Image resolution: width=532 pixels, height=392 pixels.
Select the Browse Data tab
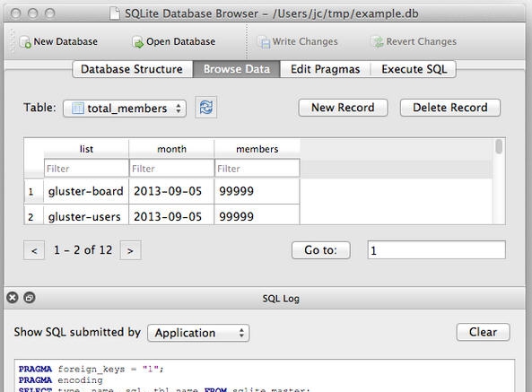click(x=237, y=69)
